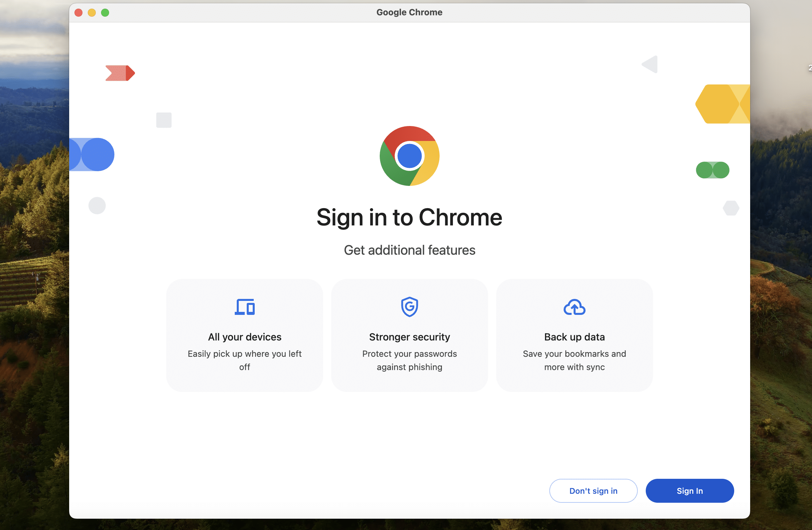Screen dimensions: 812x530
Task: Click the Chrome logo icon
Action: (409, 156)
